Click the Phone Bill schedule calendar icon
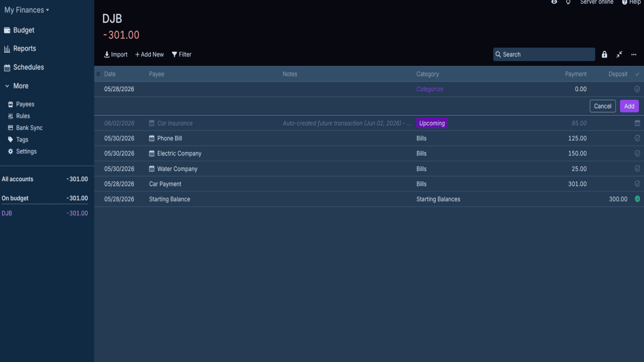Viewport: 644px width, 362px height. [x=152, y=138]
